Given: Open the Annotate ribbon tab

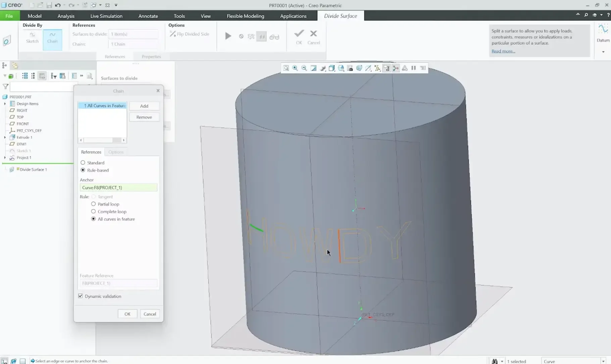Looking at the screenshot, I should [x=148, y=16].
